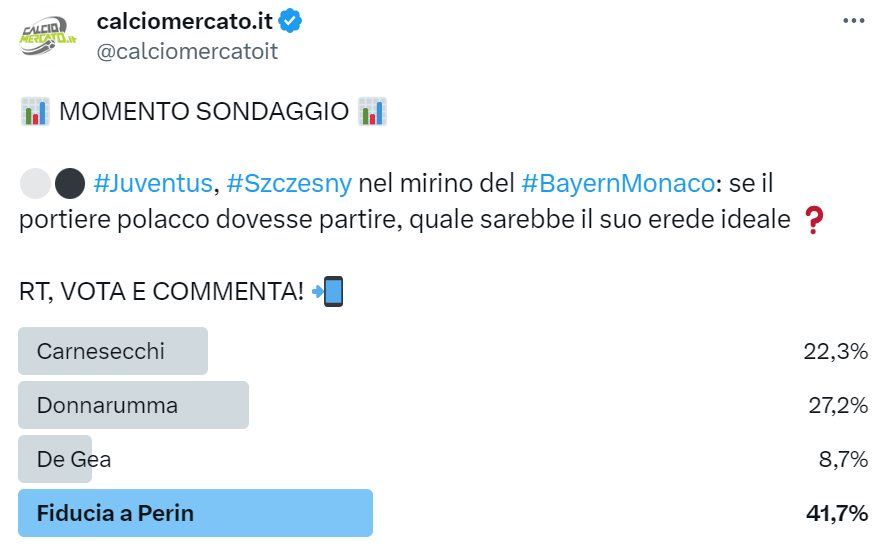Open the #Szczesny hashtag
Screen dimensions: 886x550
tap(289, 184)
